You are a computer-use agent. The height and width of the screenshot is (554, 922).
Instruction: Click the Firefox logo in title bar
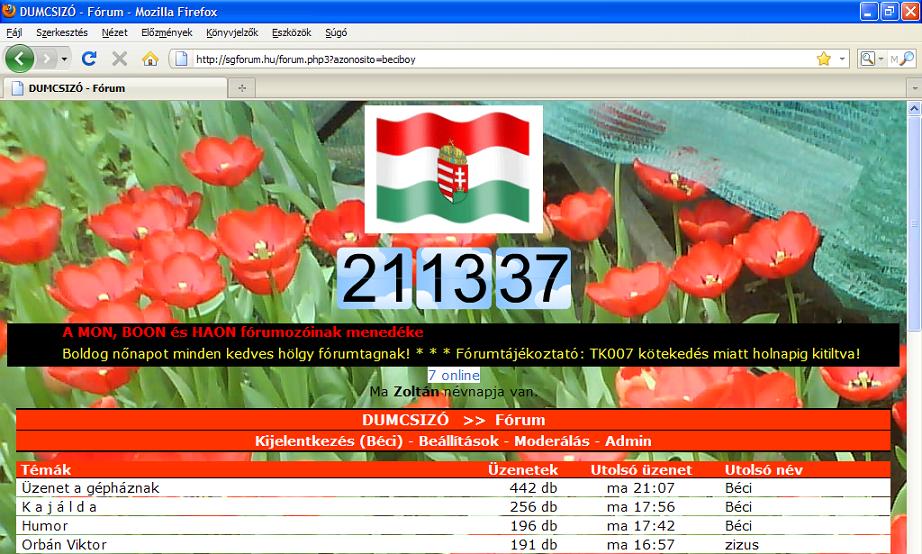(9, 11)
